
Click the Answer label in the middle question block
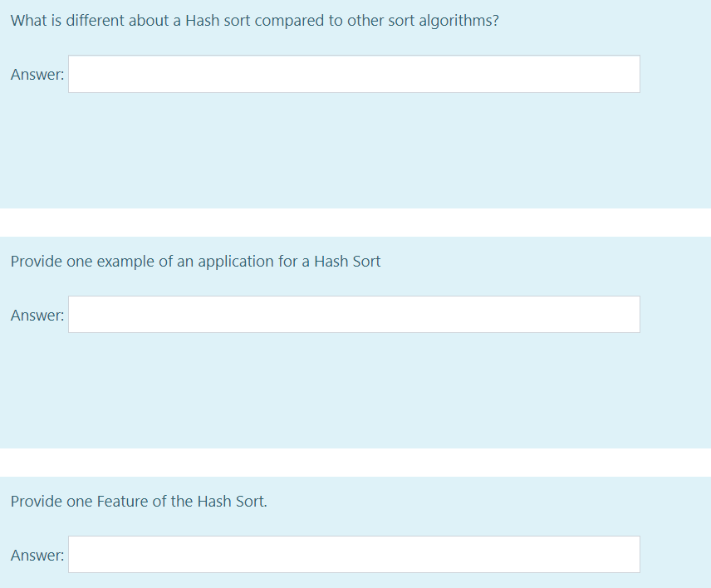tap(37, 315)
